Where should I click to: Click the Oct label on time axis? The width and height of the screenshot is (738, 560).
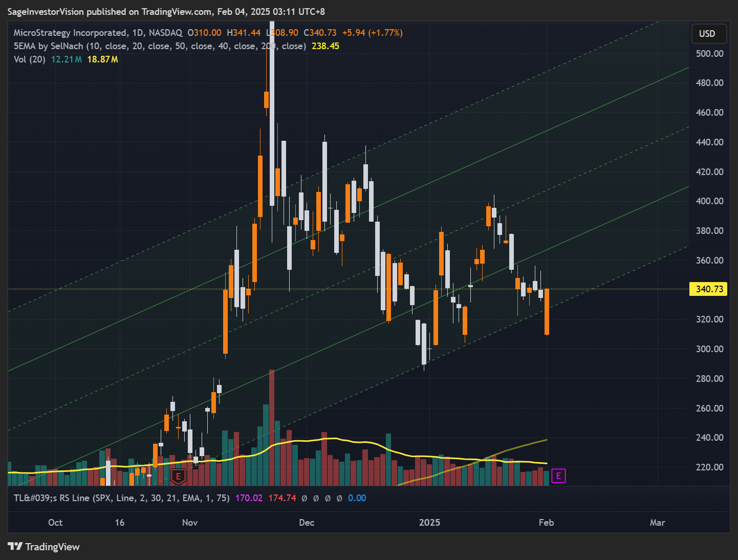tap(55, 523)
